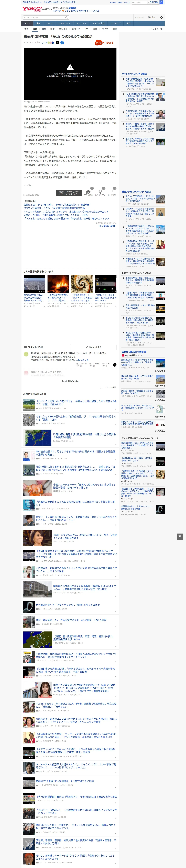This screenshot has width=186, height=868.
Task: Select the エキスパート tab
Action: [64, 23]
